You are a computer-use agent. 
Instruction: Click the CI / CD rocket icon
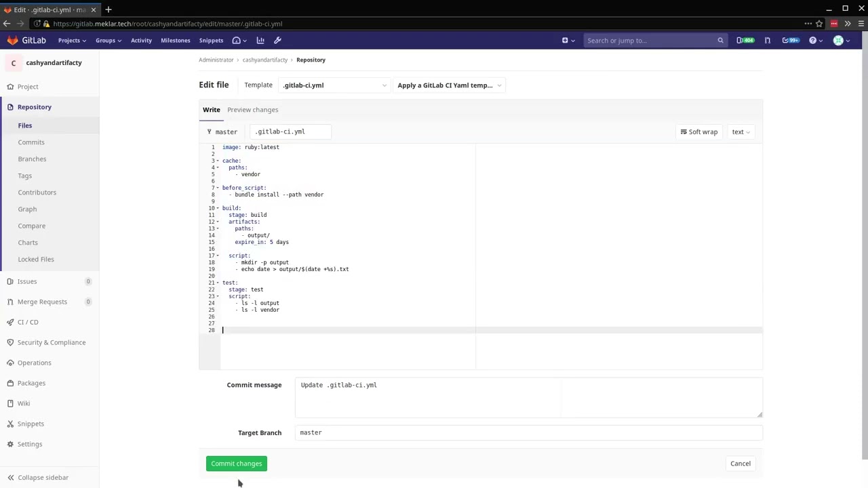click(x=10, y=322)
